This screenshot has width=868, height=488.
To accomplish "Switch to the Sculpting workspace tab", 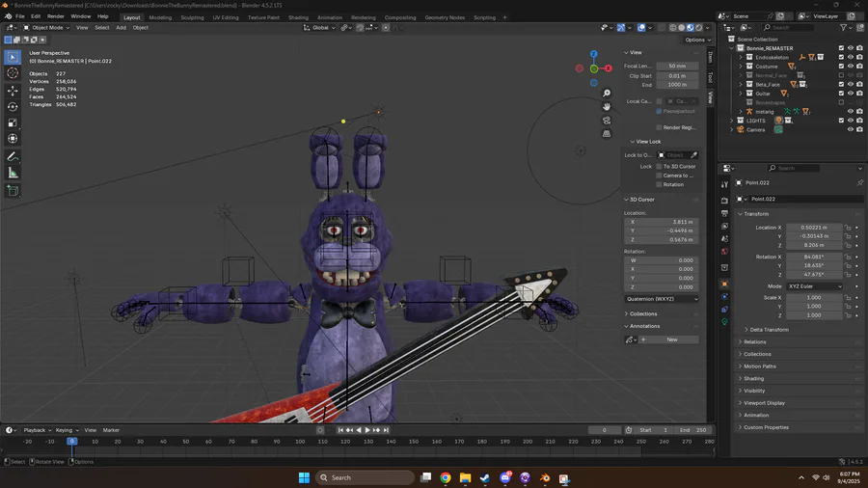I will click(x=192, y=17).
